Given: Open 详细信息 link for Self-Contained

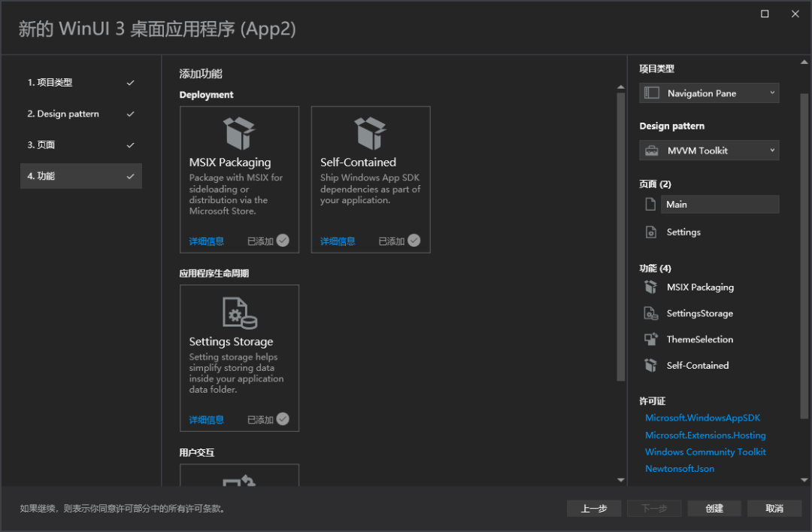Looking at the screenshot, I should pos(338,241).
